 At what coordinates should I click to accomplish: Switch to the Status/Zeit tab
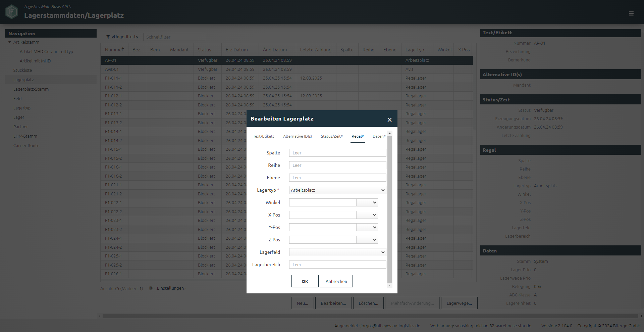tap(332, 136)
